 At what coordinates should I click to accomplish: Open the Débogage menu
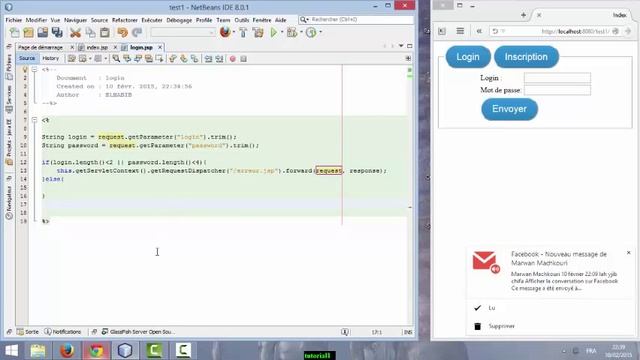pyautogui.click(x=179, y=20)
